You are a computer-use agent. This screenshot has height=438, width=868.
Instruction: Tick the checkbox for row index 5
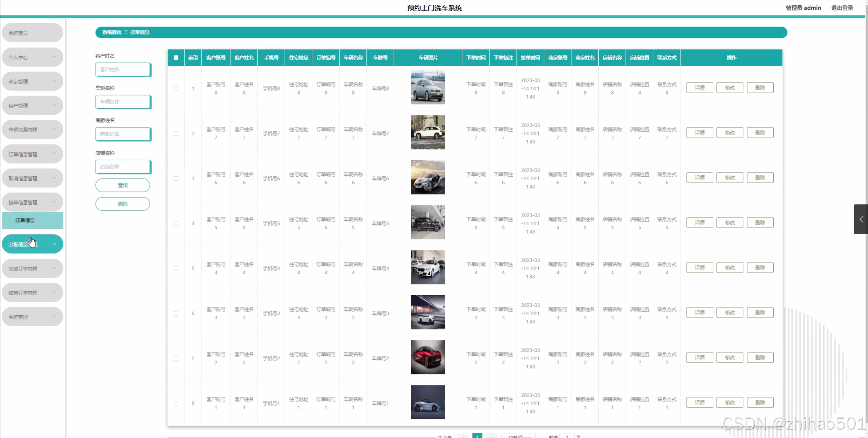tap(176, 268)
